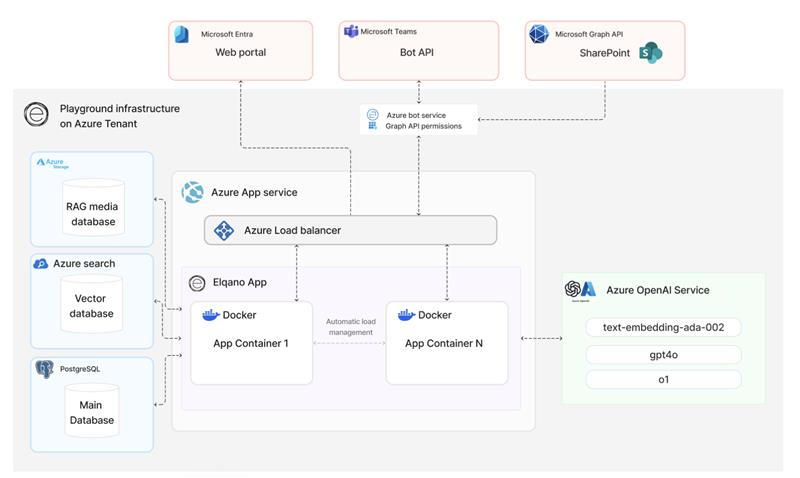This screenshot has width=800, height=478.
Task: Select the o1 model pill
Action: [x=663, y=380]
